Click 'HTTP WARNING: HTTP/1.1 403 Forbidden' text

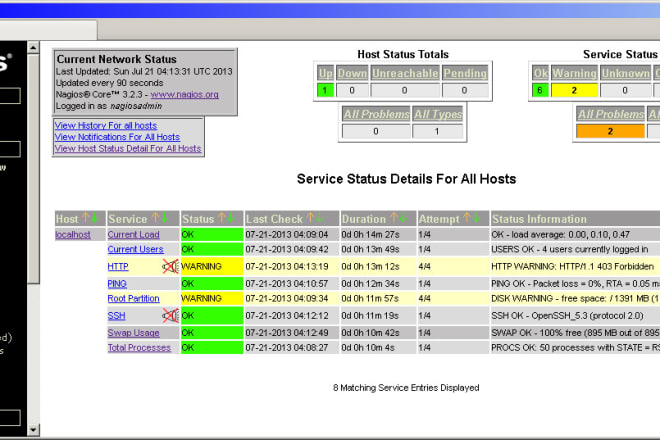(x=572, y=267)
